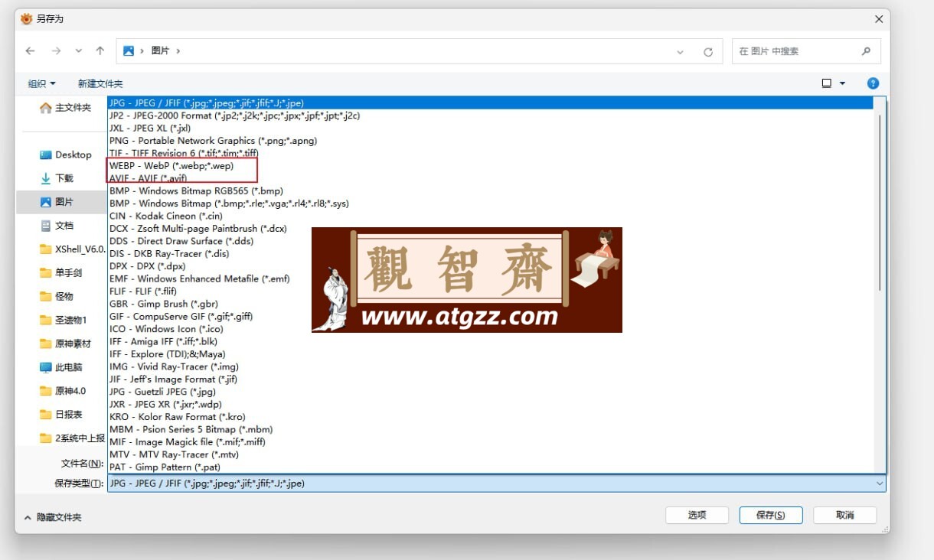Expand the address bar history dropdown
Screen dimensions: 934x560
click(x=680, y=52)
